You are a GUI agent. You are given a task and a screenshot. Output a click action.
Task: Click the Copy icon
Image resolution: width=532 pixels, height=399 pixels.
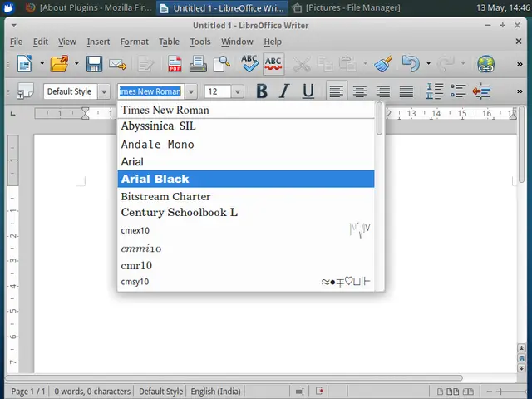pos(325,64)
